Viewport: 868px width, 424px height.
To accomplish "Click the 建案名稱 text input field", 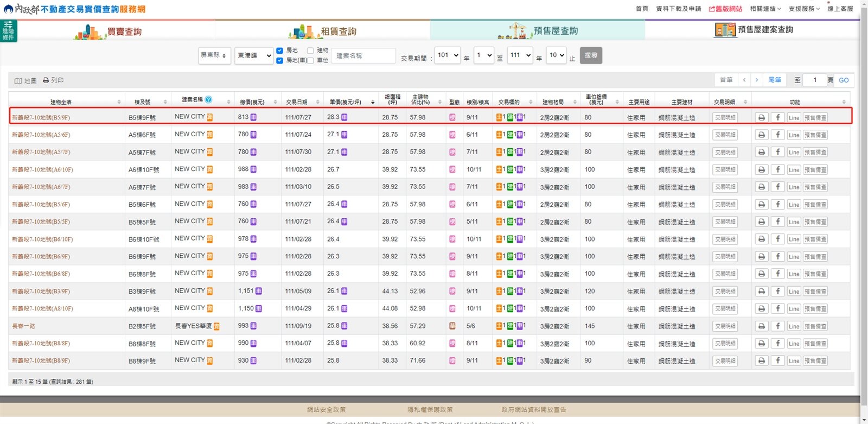I will [363, 56].
